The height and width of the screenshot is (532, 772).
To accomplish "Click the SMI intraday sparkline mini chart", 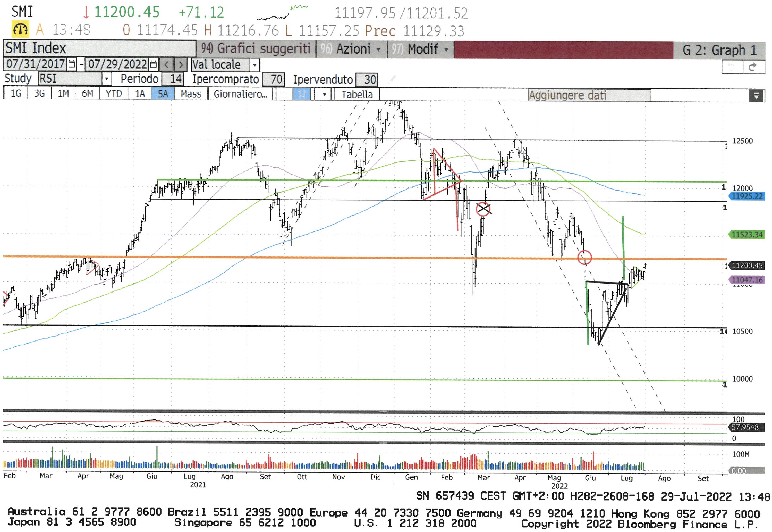I will point(282,13).
